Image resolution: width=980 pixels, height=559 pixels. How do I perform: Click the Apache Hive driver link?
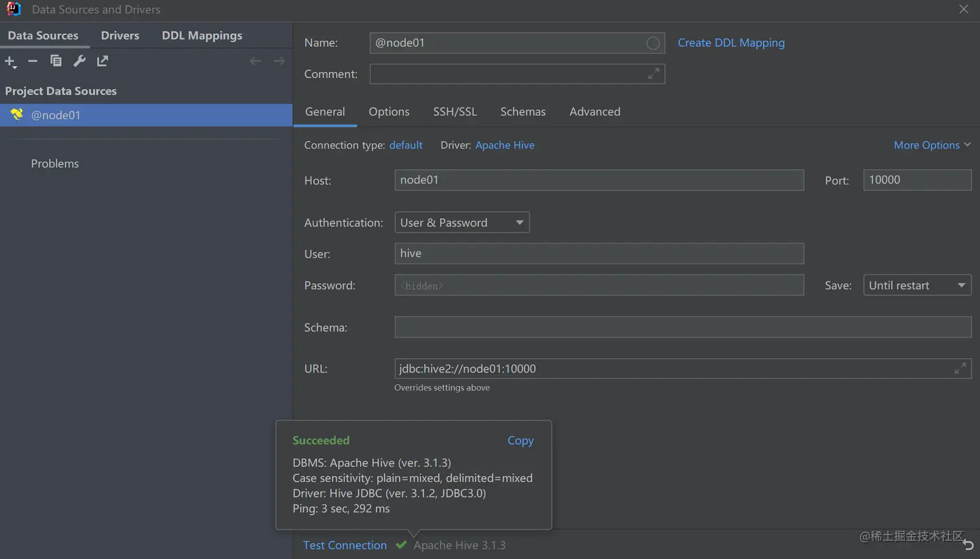click(505, 145)
